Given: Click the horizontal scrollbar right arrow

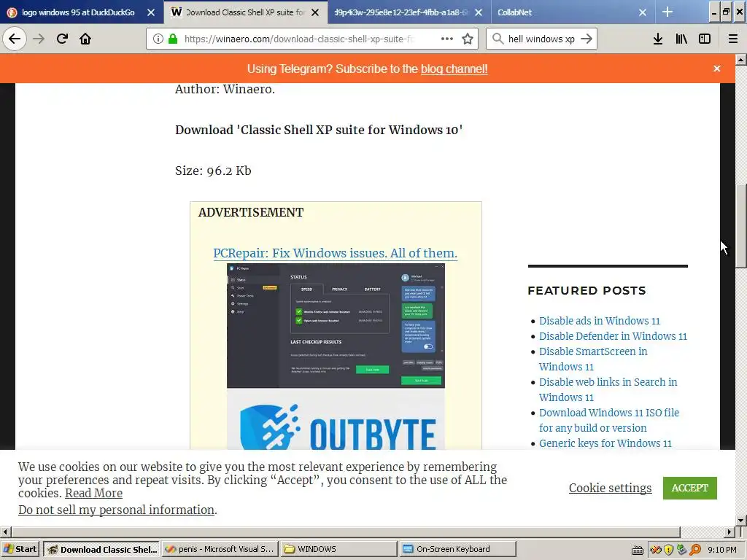Looking at the screenshot, I should click(729, 532).
